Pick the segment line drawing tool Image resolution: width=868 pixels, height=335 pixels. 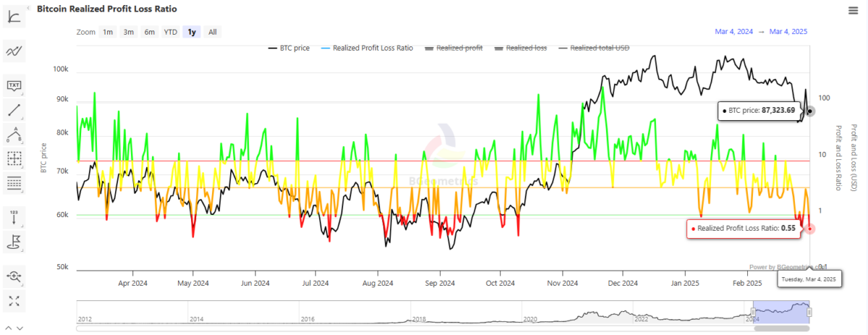pos(14,110)
